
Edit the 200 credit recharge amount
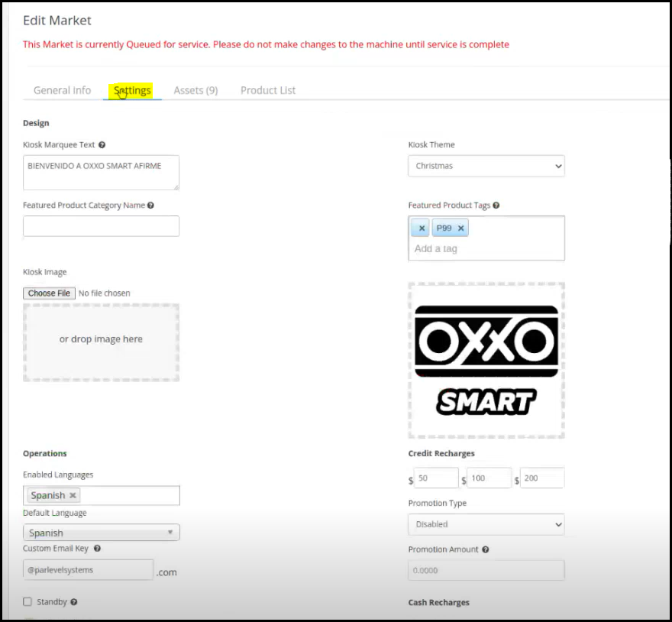(x=541, y=478)
